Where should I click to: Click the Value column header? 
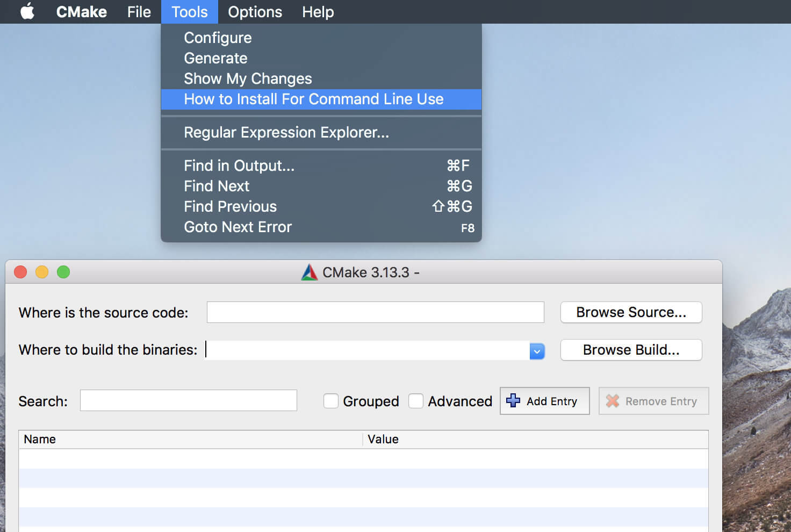(x=536, y=440)
